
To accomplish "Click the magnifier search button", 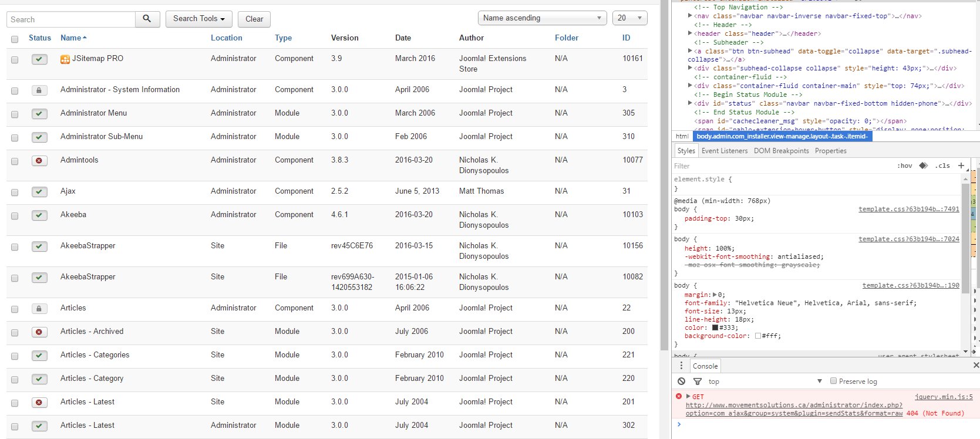I will click(147, 19).
